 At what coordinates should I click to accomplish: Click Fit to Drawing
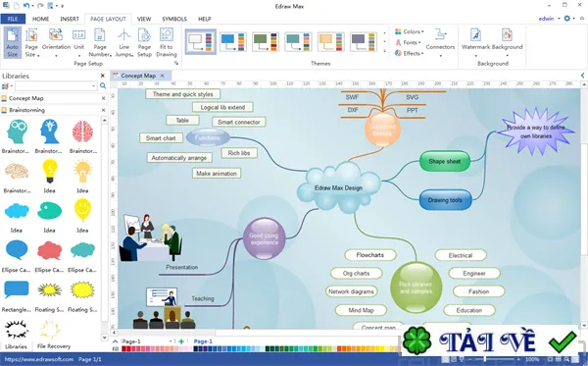pos(167,42)
